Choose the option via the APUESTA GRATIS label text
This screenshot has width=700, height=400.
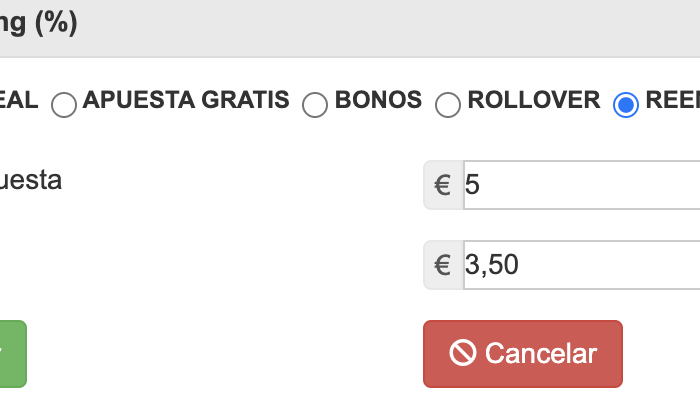point(186,100)
